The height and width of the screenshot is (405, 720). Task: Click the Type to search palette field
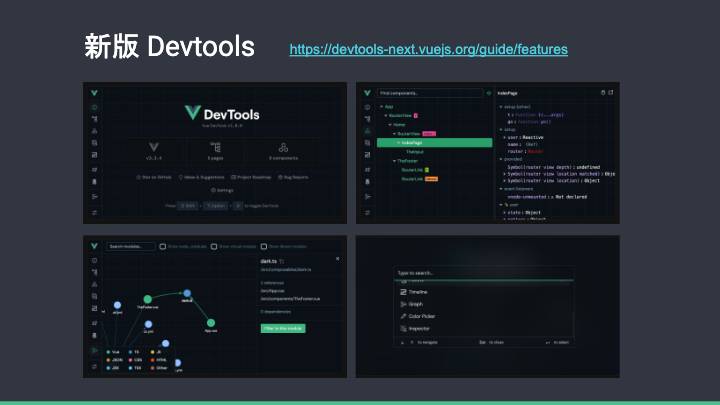click(484, 273)
